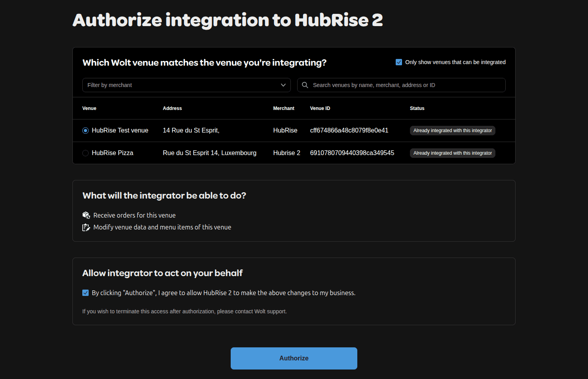
Task: Click the Address column header
Action: click(172, 108)
